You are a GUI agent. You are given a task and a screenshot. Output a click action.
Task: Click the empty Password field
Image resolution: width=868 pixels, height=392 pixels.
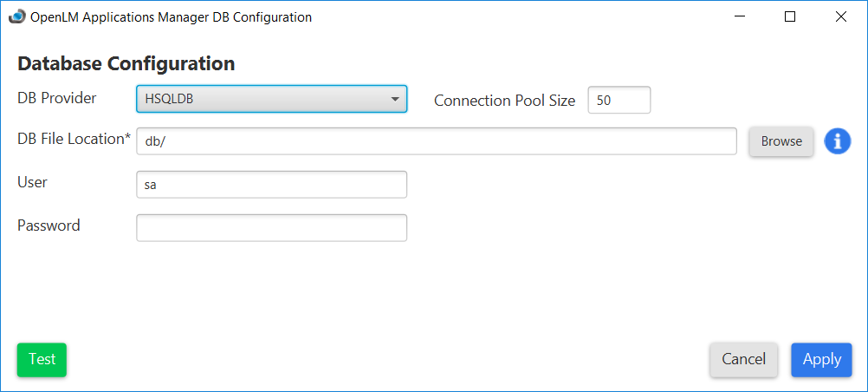click(x=271, y=227)
